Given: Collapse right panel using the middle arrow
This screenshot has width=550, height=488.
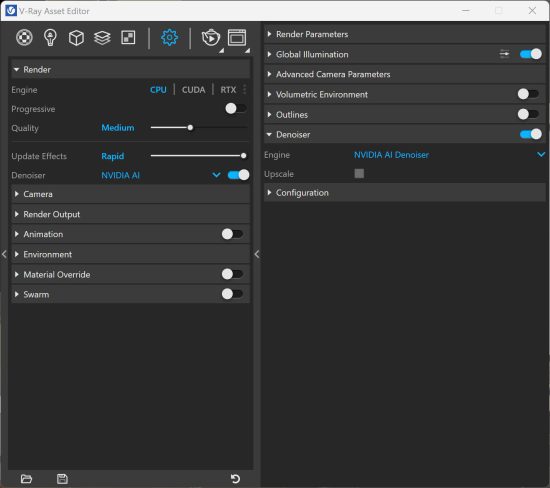Looking at the screenshot, I should coord(257,254).
